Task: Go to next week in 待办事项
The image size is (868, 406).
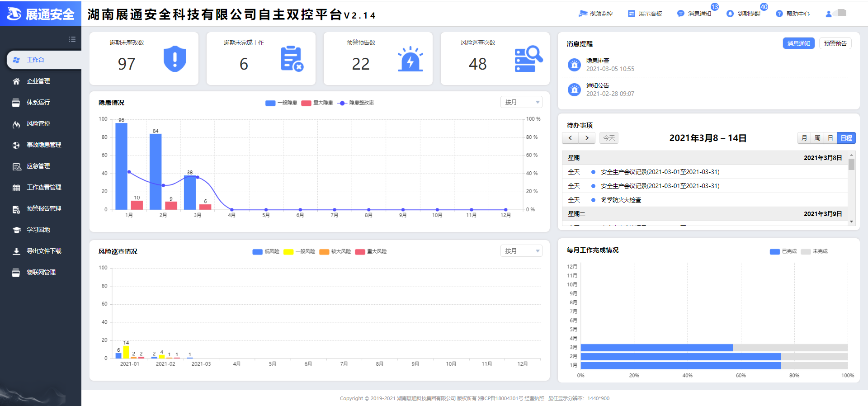Action: pyautogui.click(x=587, y=138)
